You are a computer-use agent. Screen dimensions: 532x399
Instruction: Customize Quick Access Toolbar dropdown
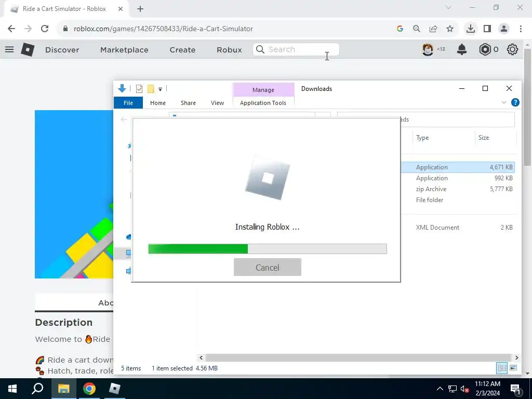[x=160, y=89]
